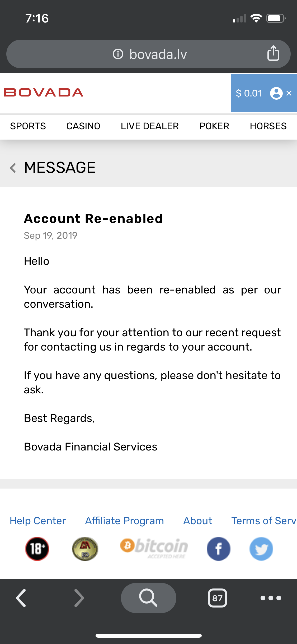Viewport: 297px width, 644px height.
Task: Click the Bitcoin accepted here logo
Action: coord(154,548)
